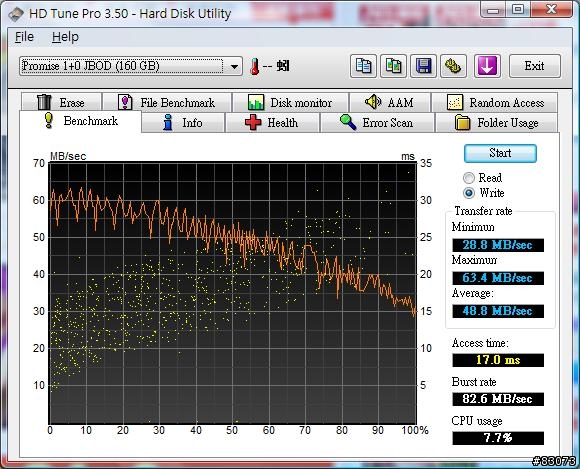Screen dimensions: 580x469
Task: Select the Write radio button
Action: click(x=469, y=193)
